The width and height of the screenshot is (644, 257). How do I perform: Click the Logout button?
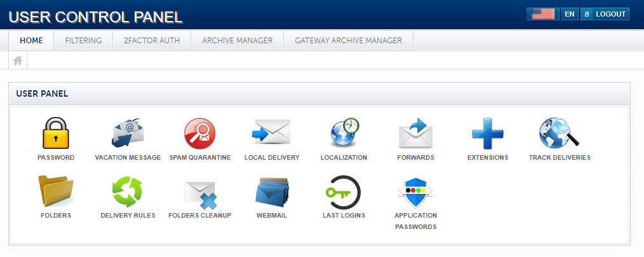pyautogui.click(x=605, y=14)
